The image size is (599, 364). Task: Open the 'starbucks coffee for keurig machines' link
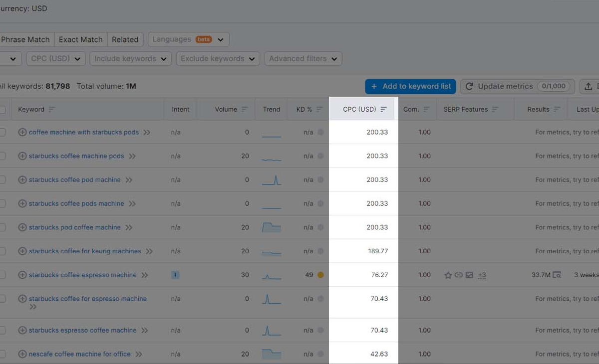pos(85,251)
